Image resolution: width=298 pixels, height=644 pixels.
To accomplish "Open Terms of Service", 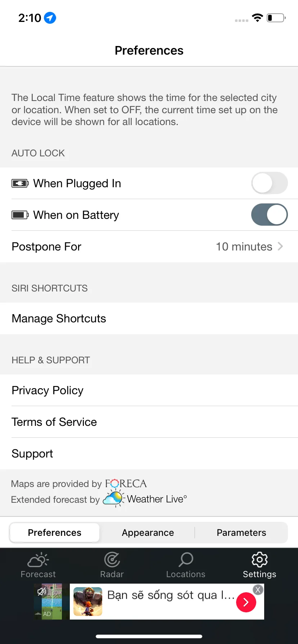I will (54, 422).
